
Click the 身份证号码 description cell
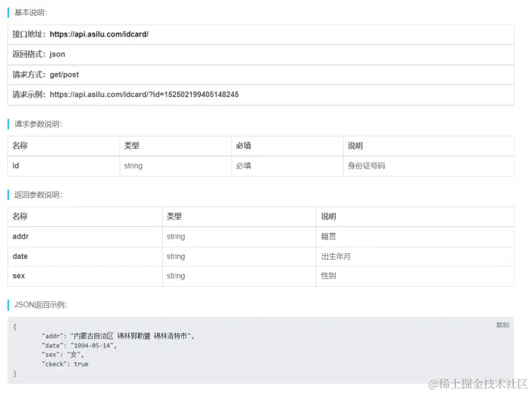pos(429,166)
